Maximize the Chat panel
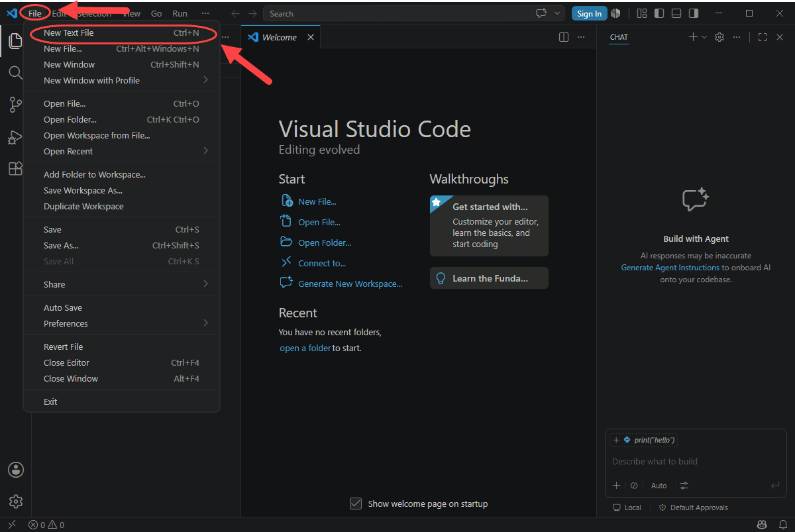Viewport: 795px width, 532px height. pos(763,37)
